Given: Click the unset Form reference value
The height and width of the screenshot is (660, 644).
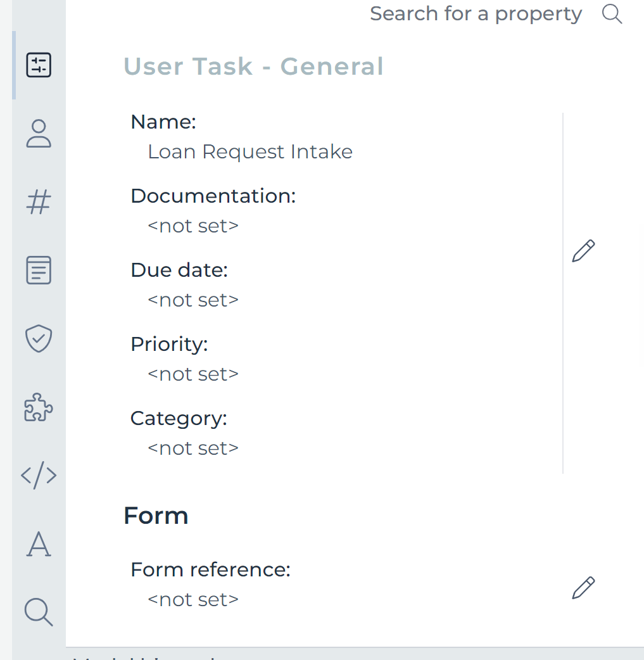Looking at the screenshot, I should pyautogui.click(x=193, y=599).
